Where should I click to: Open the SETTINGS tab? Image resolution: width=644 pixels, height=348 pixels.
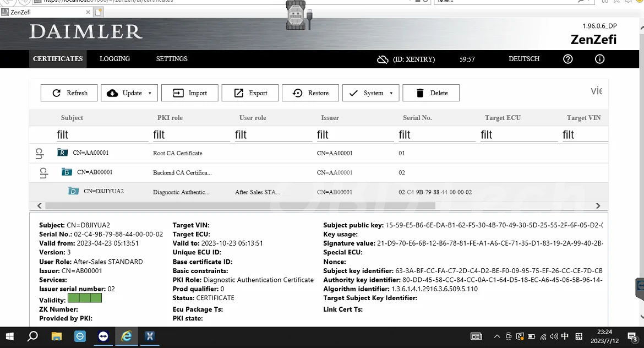[172, 59]
